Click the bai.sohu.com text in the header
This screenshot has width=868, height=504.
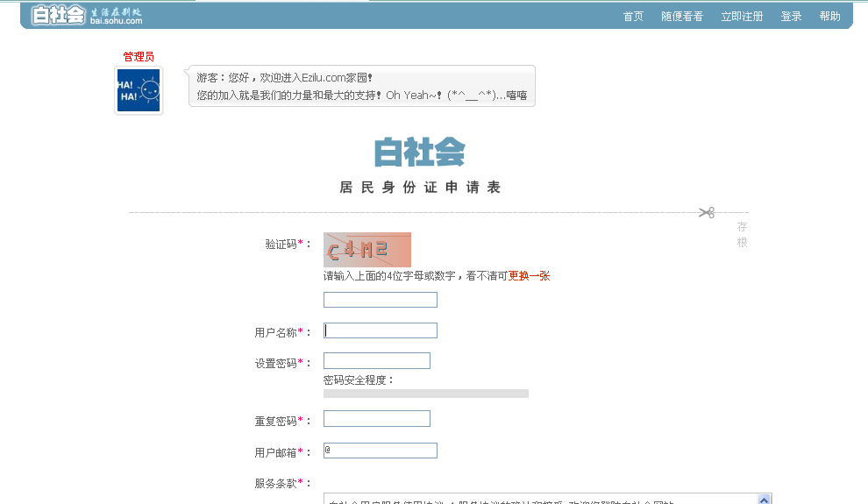pos(117,21)
